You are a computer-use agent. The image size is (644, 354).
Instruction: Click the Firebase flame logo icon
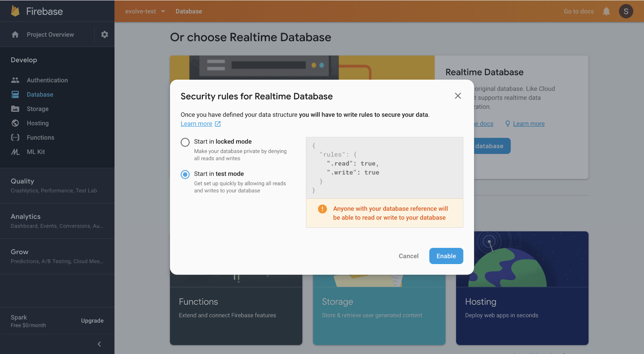15,11
